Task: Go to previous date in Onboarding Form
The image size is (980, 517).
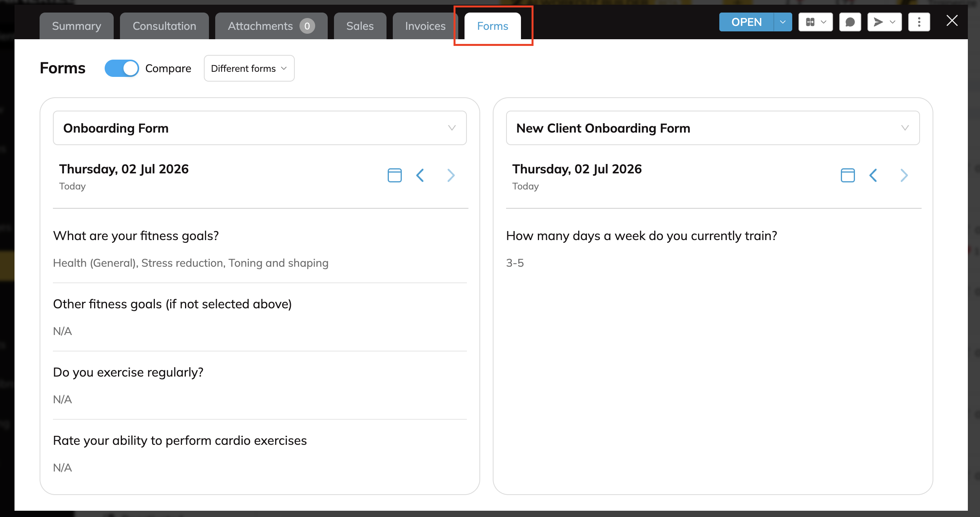Action: click(420, 175)
